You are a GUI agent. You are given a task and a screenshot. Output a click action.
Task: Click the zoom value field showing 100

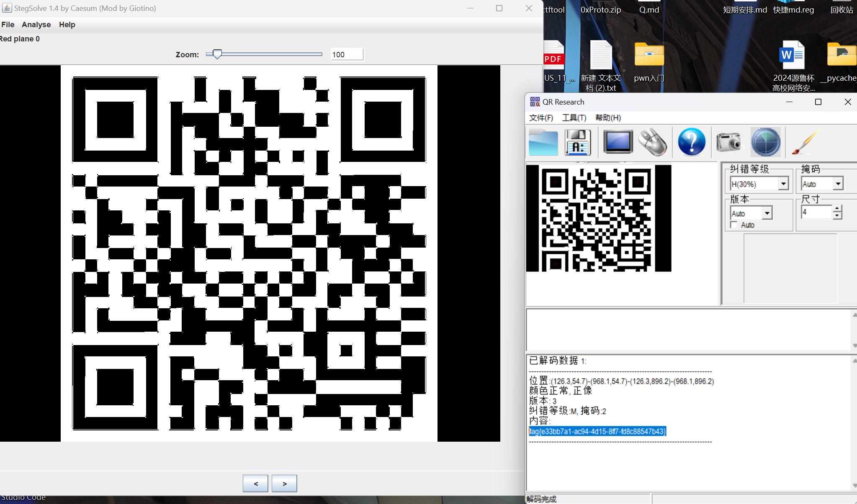coord(347,54)
